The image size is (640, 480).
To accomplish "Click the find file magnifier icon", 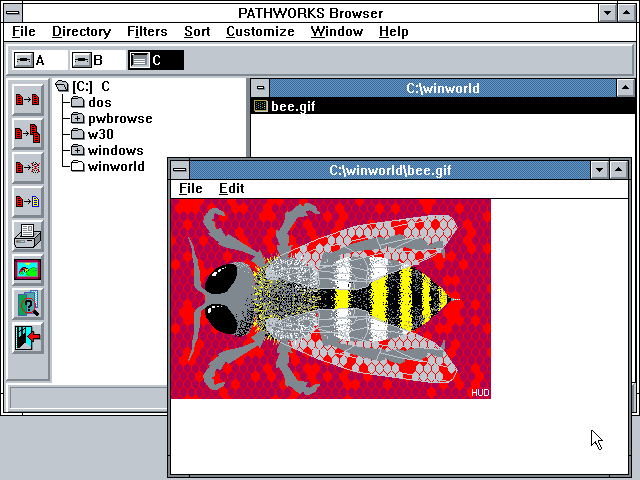I will (x=27, y=304).
